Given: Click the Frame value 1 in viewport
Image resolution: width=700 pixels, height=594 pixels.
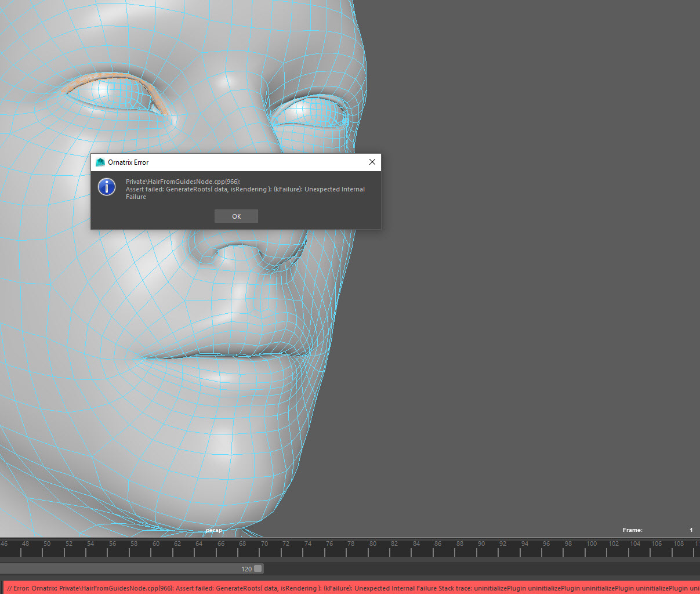Looking at the screenshot, I should pos(691,530).
